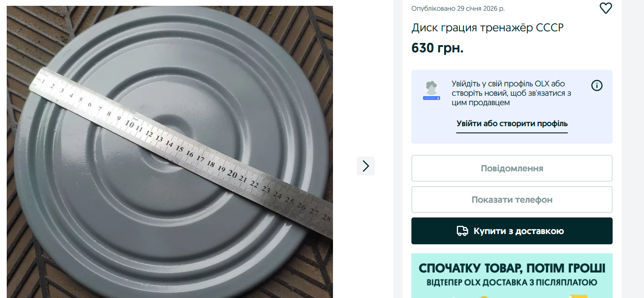Click the blue login notice panel background
The width and height of the screenshot is (644, 298).
click(x=512, y=106)
